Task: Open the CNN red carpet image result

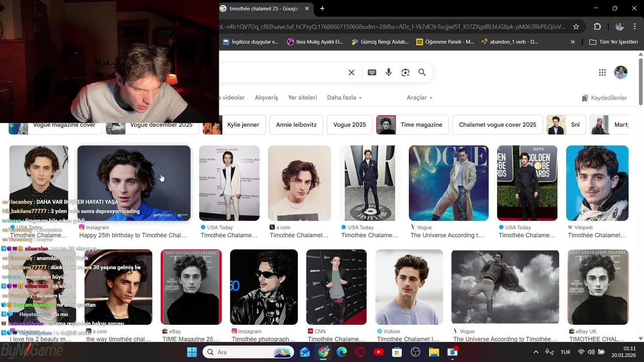Action: click(x=336, y=287)
